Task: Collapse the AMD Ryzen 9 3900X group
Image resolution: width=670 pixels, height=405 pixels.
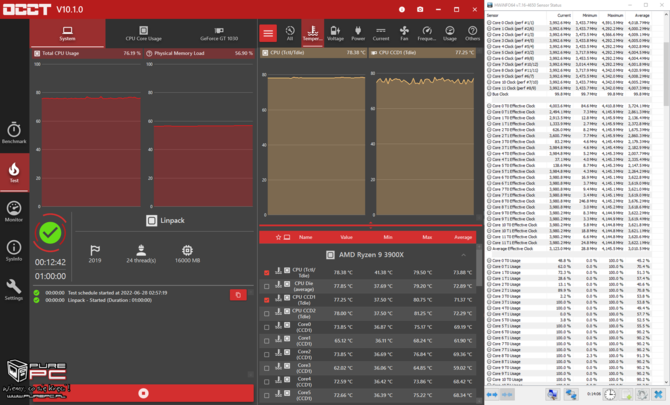Action: (464, 255)
